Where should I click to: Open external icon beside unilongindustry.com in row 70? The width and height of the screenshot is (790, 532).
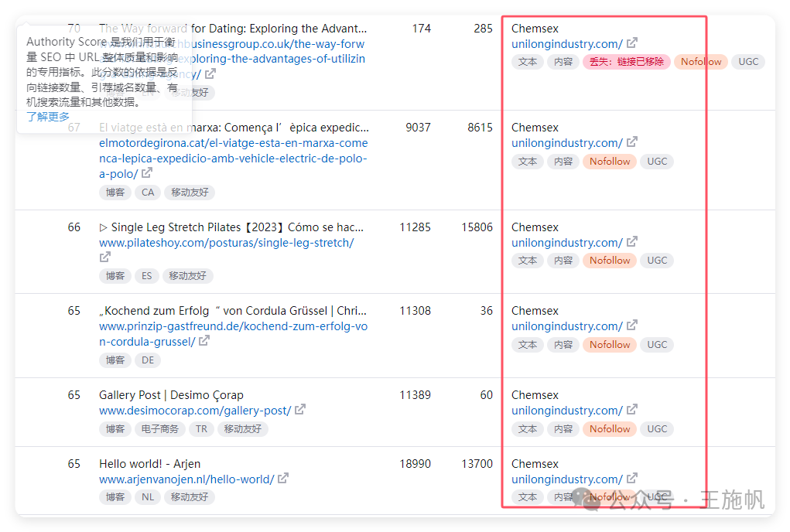pos(632,43)
